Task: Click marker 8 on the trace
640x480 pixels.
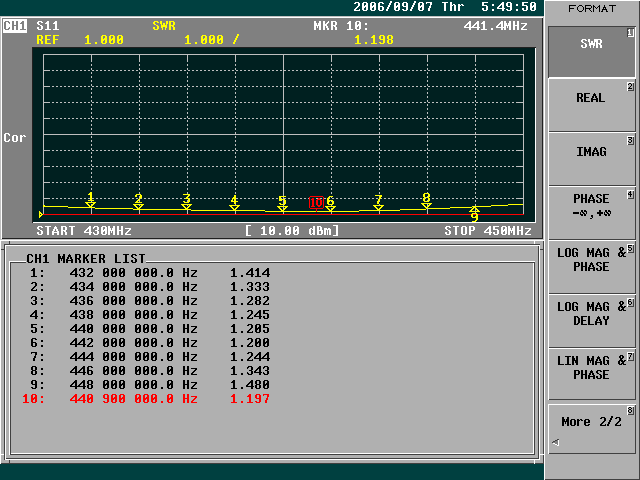Action: tap(426, 201)
